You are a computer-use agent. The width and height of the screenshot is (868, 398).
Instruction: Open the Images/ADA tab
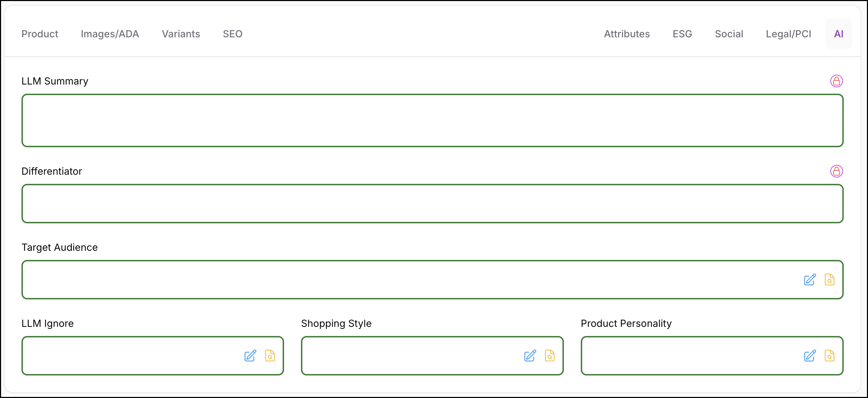110,34
